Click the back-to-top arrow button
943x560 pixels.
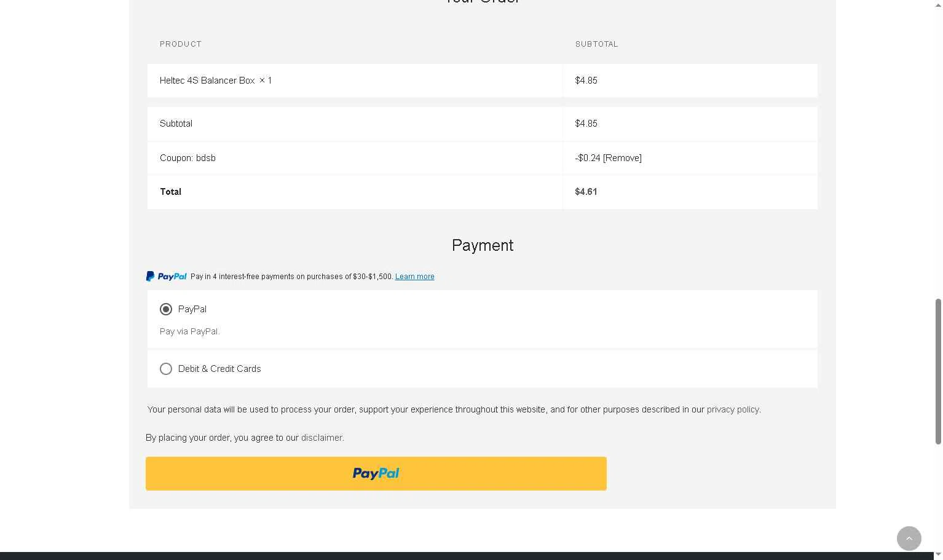point(909,538)
